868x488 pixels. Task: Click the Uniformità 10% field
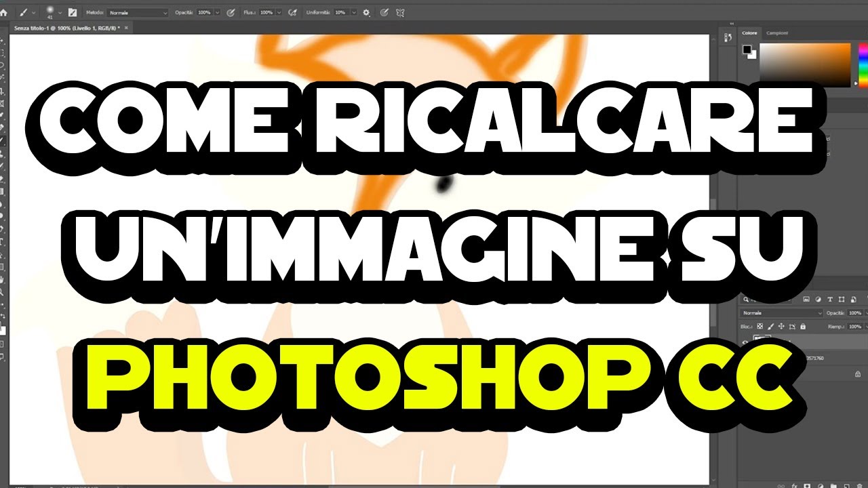coord(340,13)
